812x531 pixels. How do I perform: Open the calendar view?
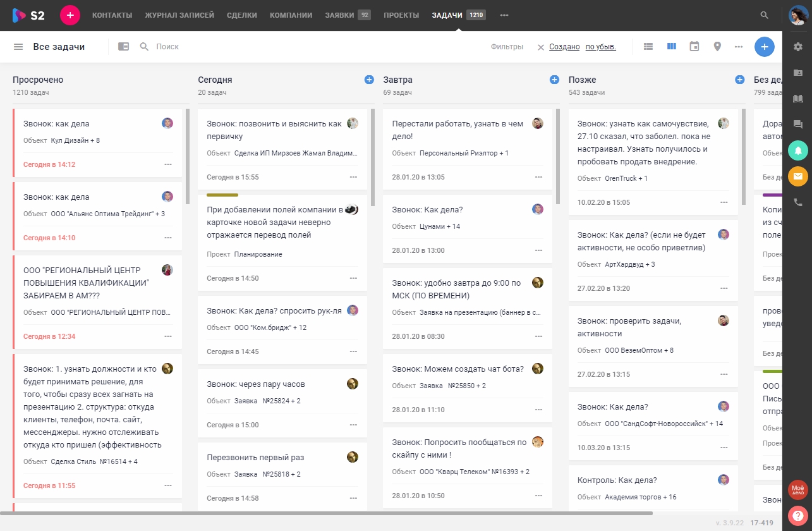pos(694,46)
